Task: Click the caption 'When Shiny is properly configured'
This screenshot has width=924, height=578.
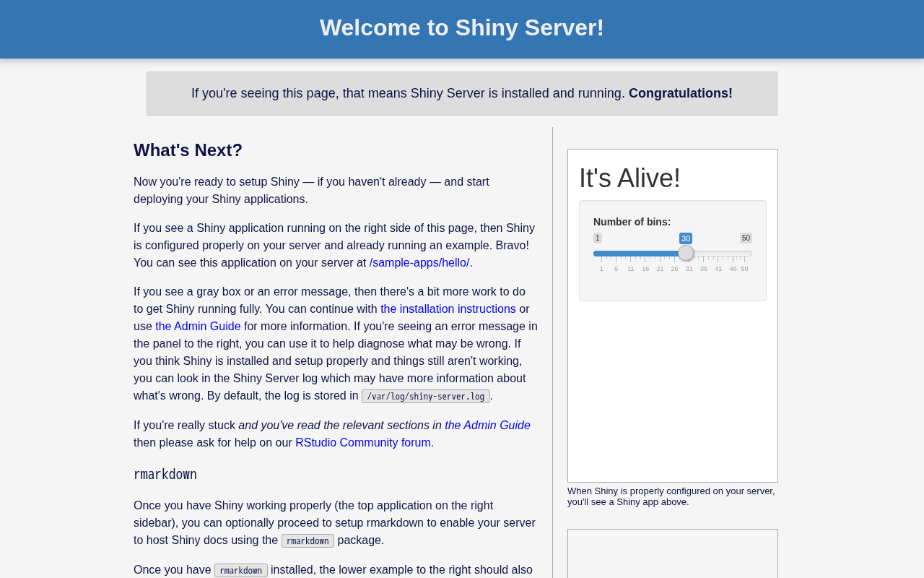Action: pyautogui.click(x=671, y=496)
